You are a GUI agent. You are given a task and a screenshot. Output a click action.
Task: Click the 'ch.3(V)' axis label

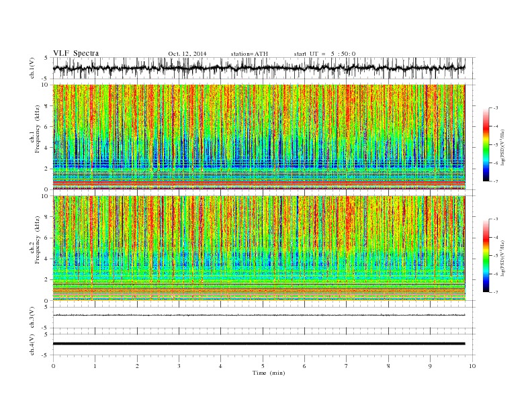click(x=32, y=318)
